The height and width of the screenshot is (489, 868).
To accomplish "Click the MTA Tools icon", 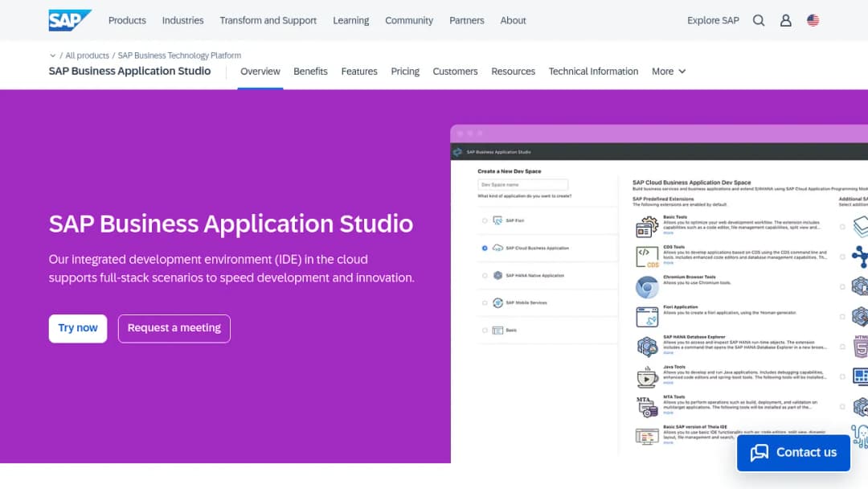I will [646, 407].
